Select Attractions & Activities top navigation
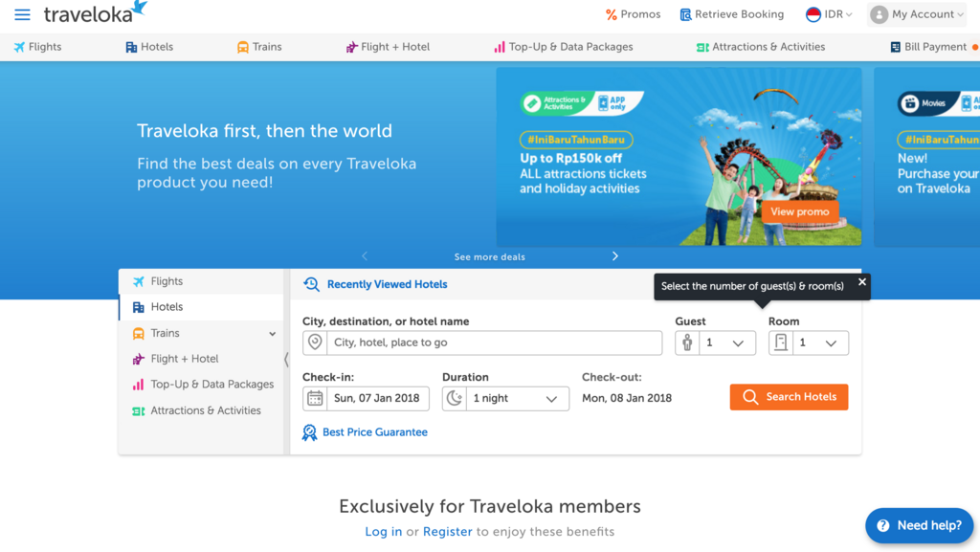This screenshot has height=552, width=980. tap(761, 47)
